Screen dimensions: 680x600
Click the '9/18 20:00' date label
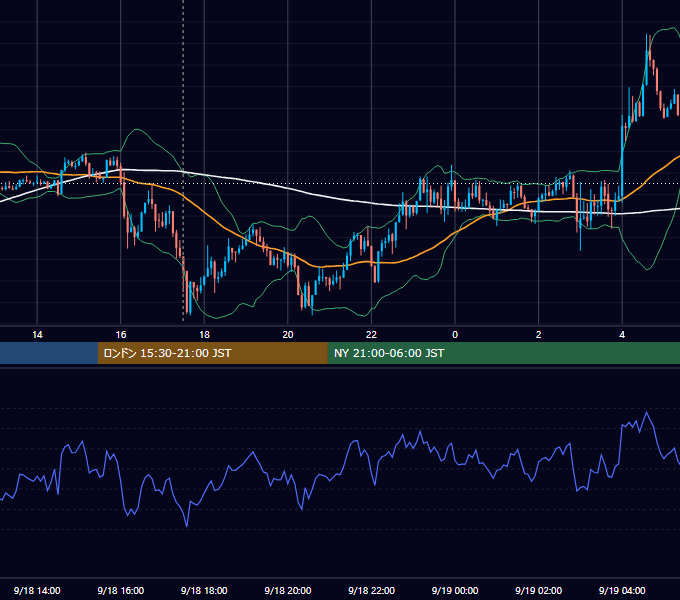click(288, 590)
